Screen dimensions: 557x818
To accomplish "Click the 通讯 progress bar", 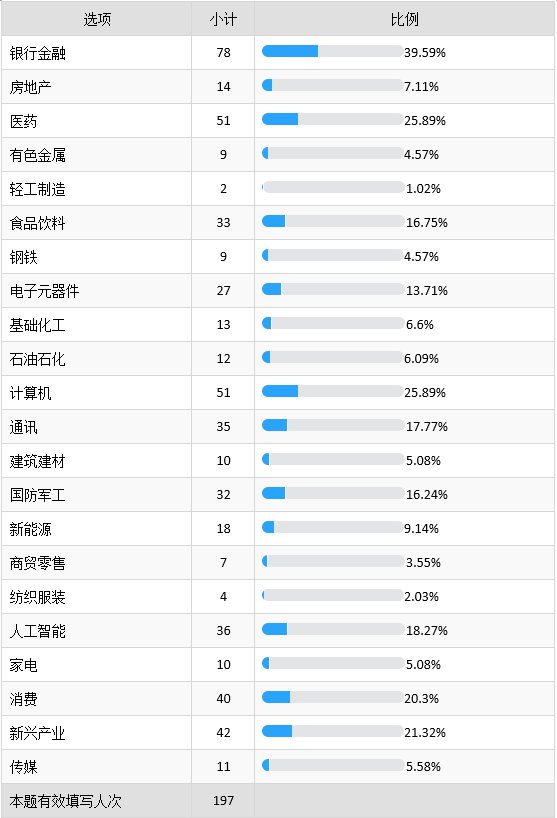I will 333,425.
